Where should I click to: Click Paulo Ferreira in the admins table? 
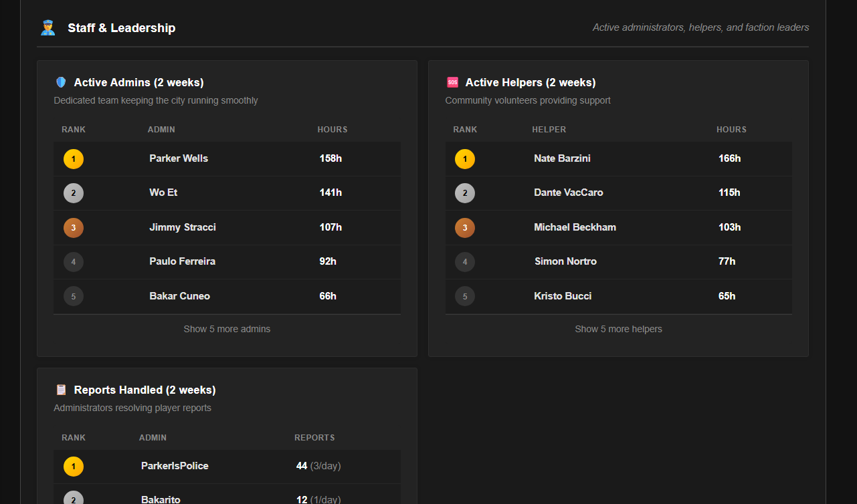click(182, 261)
